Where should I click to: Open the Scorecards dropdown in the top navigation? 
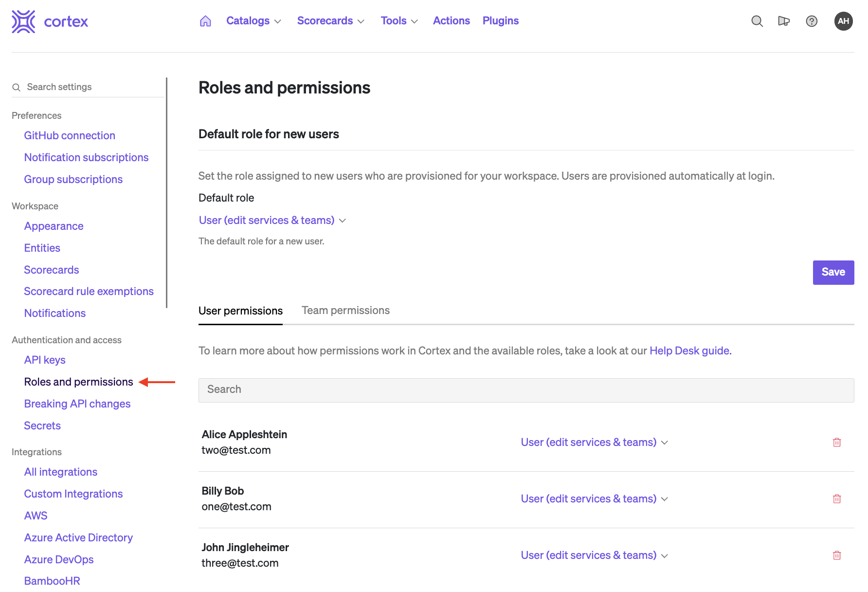tap(330, 21)
